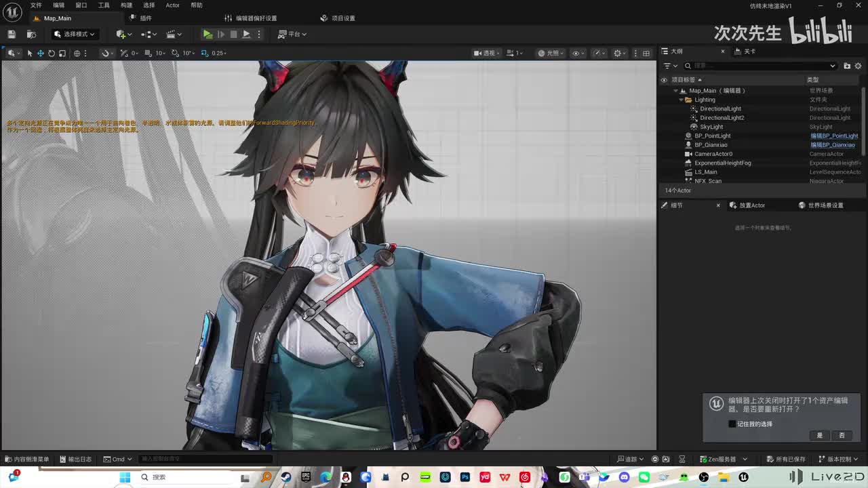Switch to the 放置Actor tab
The image size is (868, 488).
tap(747, 205)
